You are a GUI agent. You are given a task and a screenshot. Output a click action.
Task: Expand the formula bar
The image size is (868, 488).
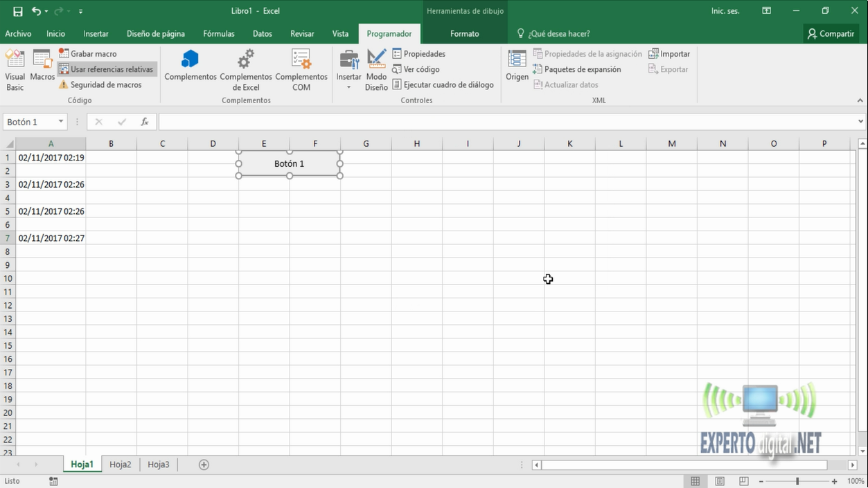(860, 122)
